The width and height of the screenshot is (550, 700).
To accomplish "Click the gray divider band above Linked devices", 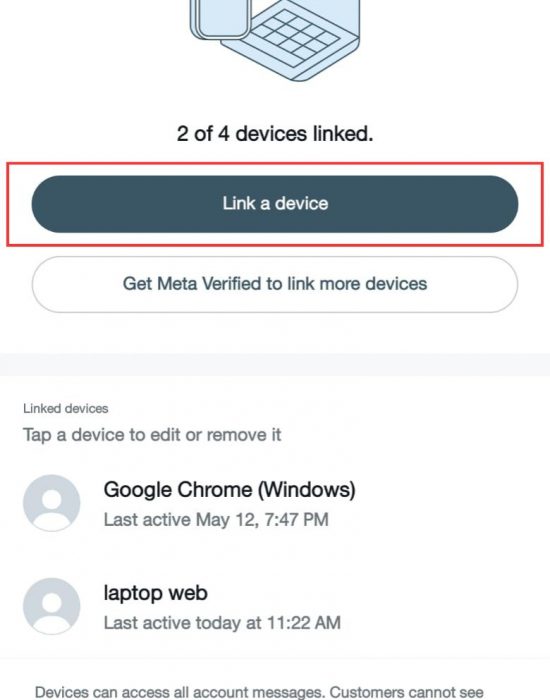I will coord(275,365).
